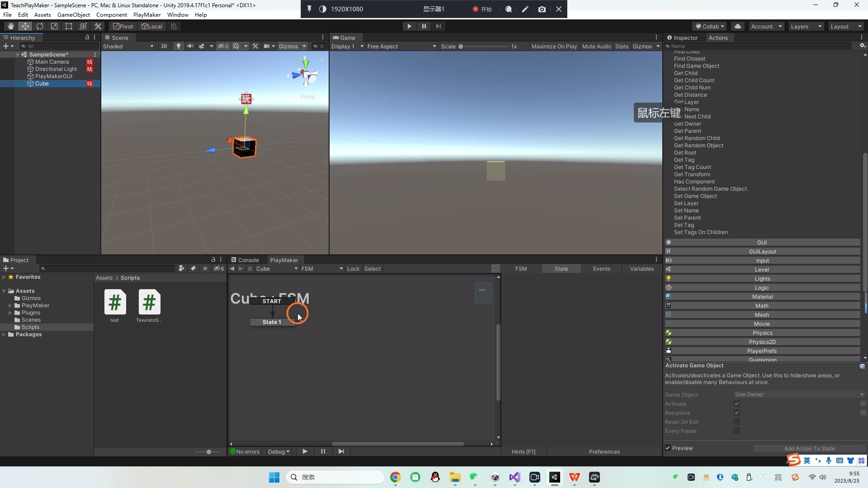The height and width of the screenshot is (488, 868).
Task: Open Visual Studio from the taskbar
Action: coord(514,477)
